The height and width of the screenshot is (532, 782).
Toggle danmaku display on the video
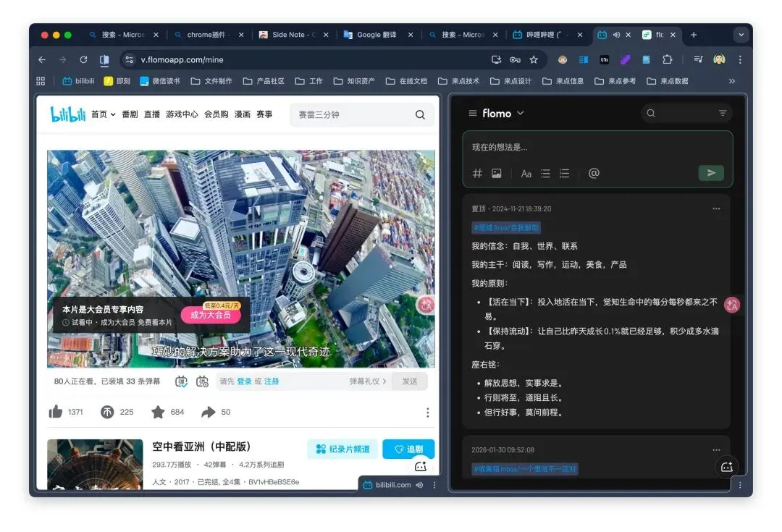[182, 381]
